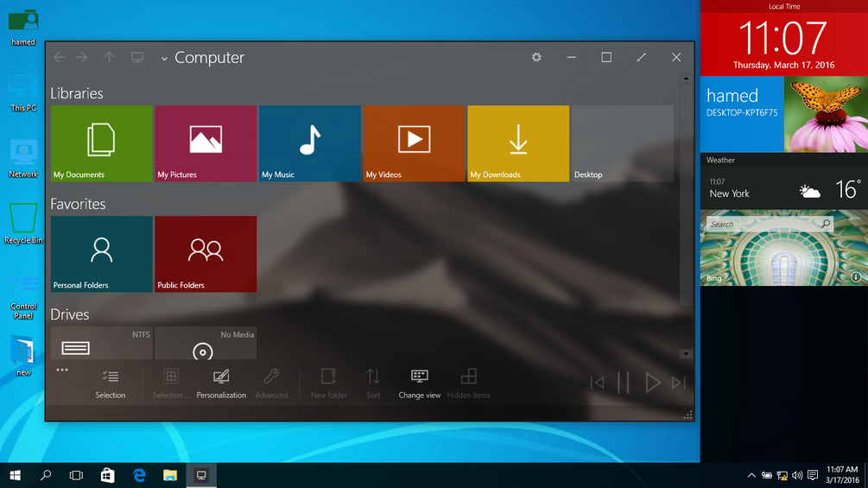868x488 pixels.
Task: Toggle Hidden items in the toolbar
Action: [x=468, y=383]
